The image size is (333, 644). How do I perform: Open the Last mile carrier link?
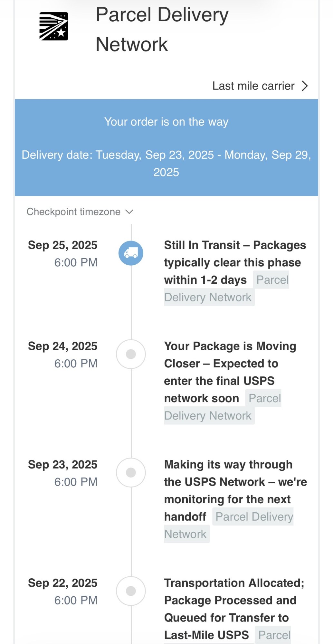click(x=253, y=86)
